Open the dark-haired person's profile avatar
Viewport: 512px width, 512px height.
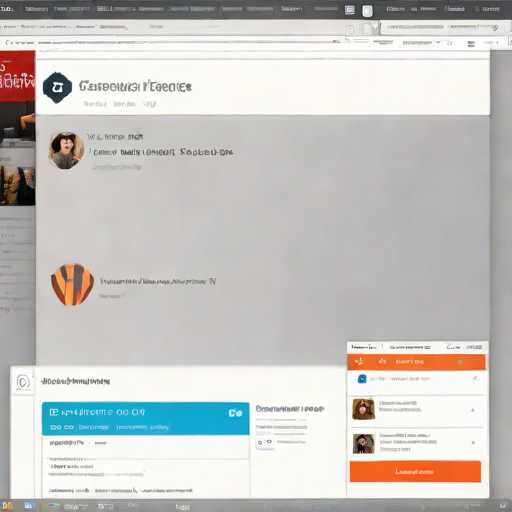tap(66, 150)
